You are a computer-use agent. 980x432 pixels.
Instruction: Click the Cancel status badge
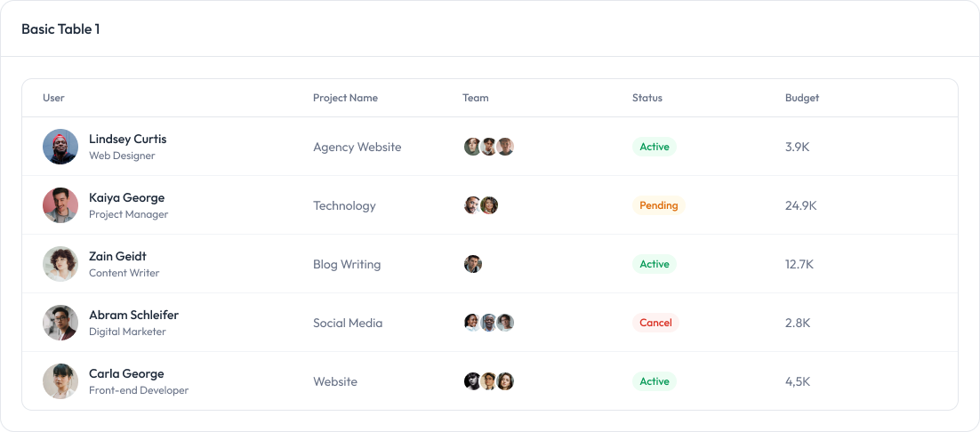point(655,323)
